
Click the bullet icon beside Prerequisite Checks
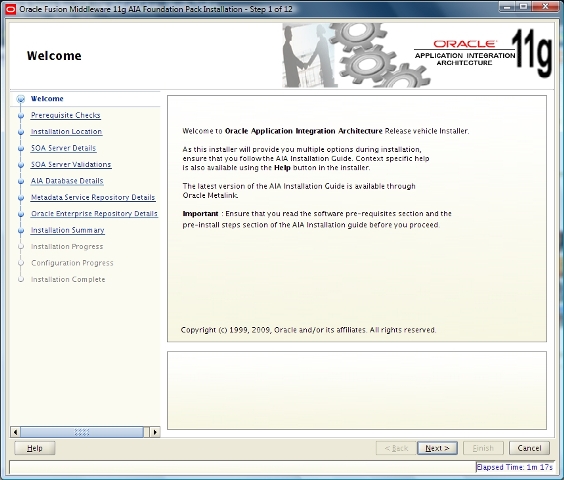[21, 116]
